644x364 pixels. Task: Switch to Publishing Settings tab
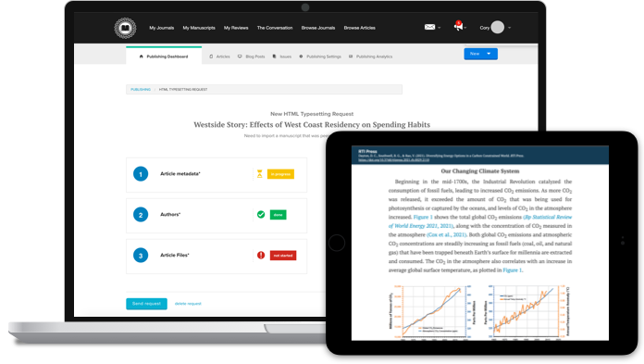(320, 56)
